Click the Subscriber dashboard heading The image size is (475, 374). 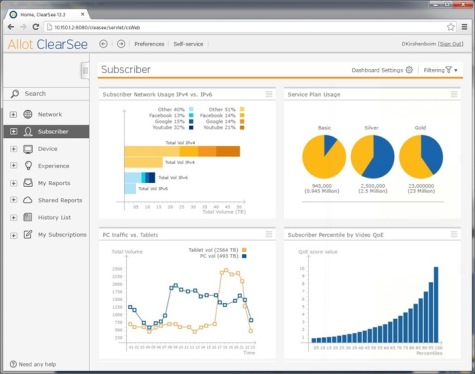(126, 69)
